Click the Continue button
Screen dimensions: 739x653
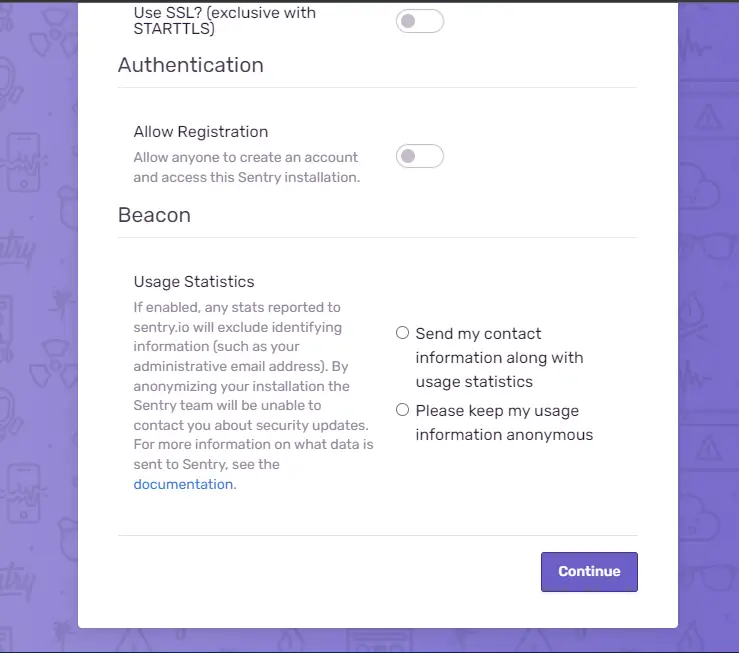pos(589,571)
